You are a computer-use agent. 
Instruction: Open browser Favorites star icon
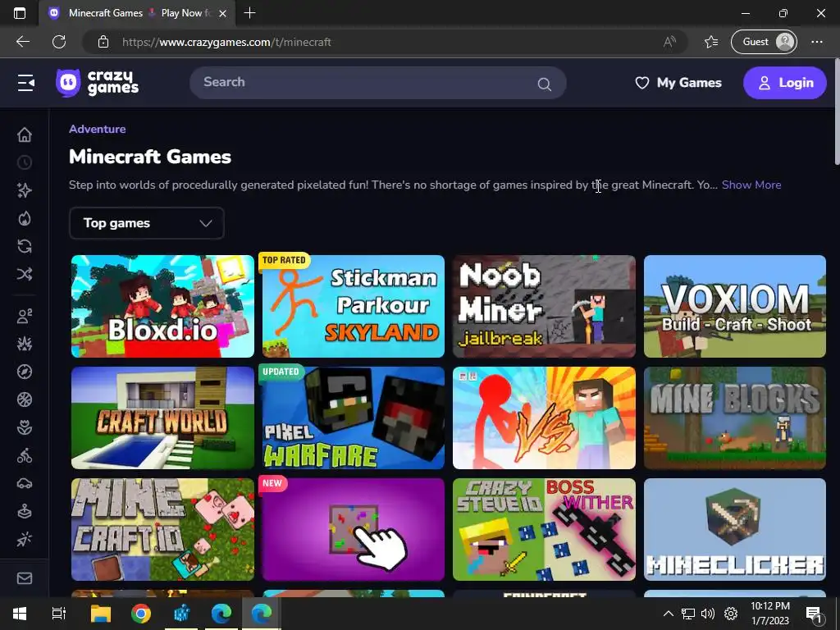(x=711, y=42)
